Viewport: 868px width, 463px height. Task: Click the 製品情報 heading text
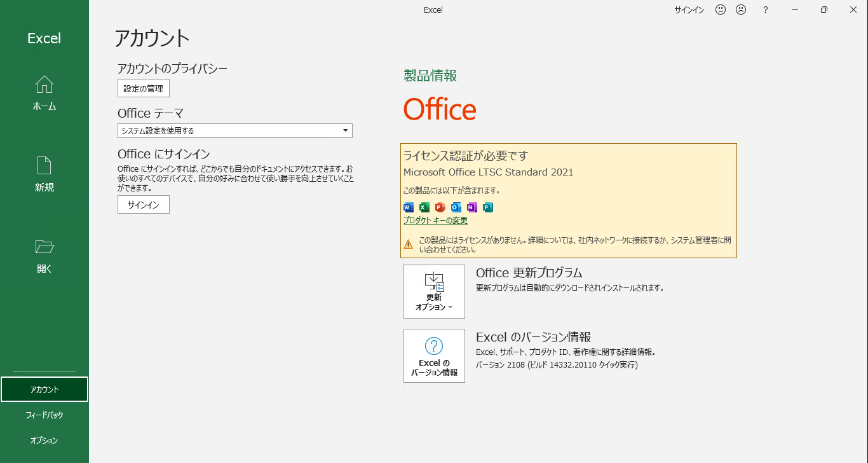430,76
